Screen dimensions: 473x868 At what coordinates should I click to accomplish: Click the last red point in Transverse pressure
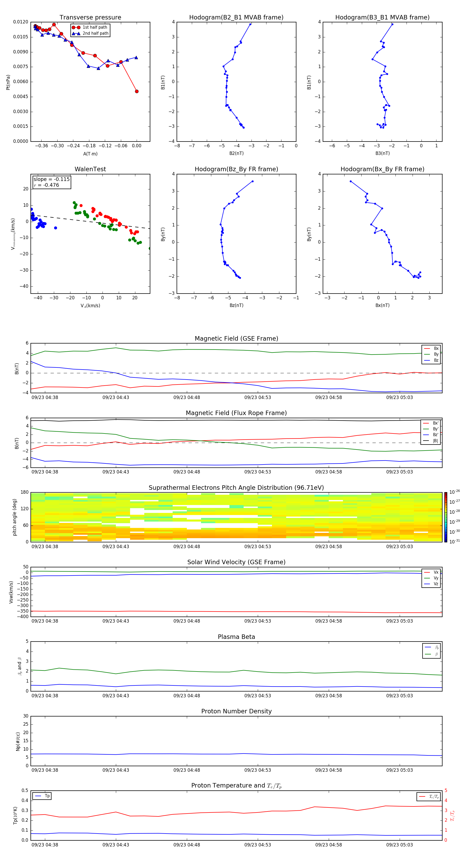click(x=137, y=91)
